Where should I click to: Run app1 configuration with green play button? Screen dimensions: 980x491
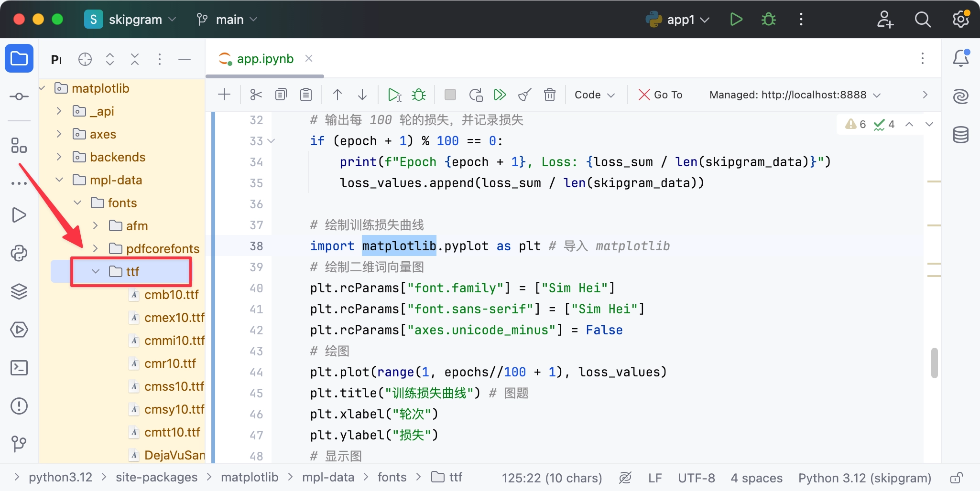(x=736, y=19)
